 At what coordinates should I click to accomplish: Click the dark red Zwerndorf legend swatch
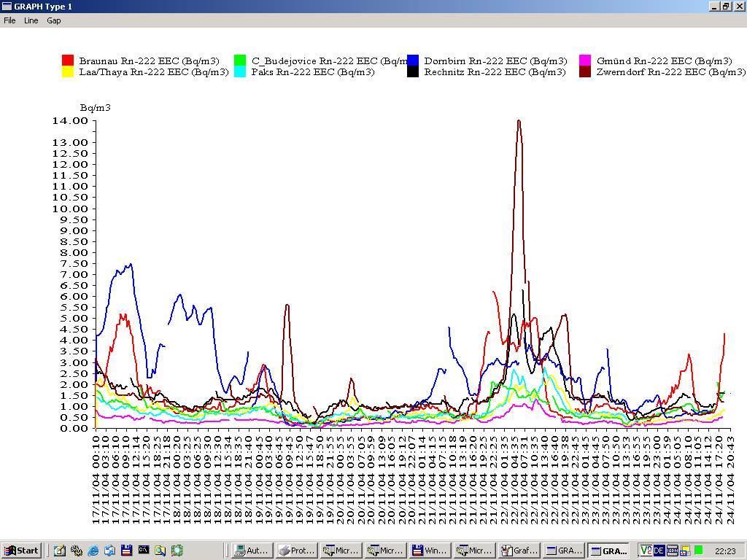[x=585, y=72]
